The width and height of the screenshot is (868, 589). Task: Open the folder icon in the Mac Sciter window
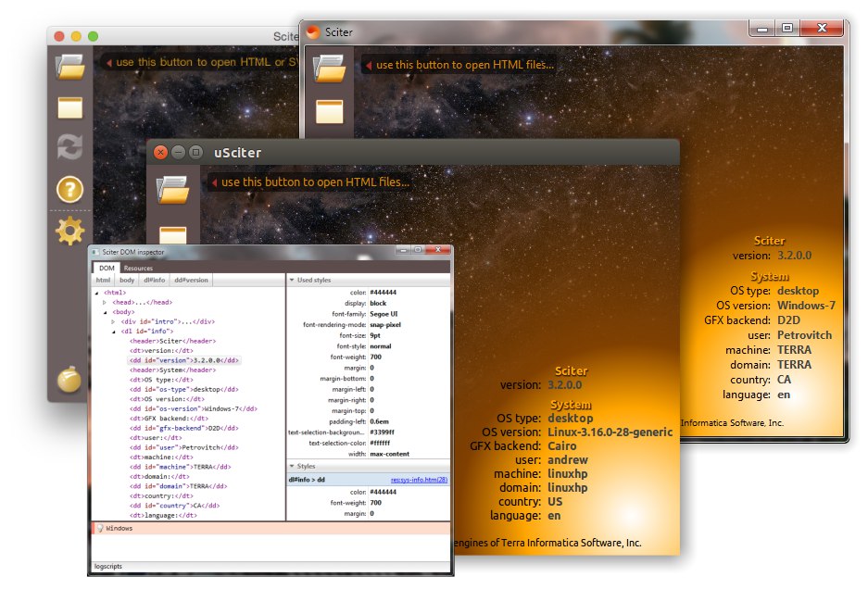(70, 67)
